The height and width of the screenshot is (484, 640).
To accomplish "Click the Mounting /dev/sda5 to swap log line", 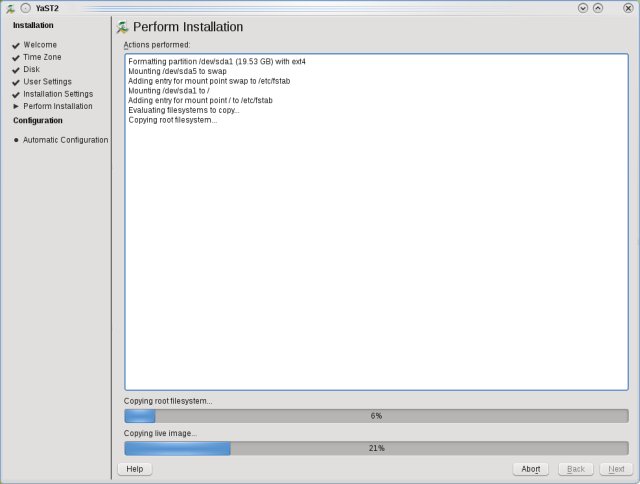I will [177, 71].
